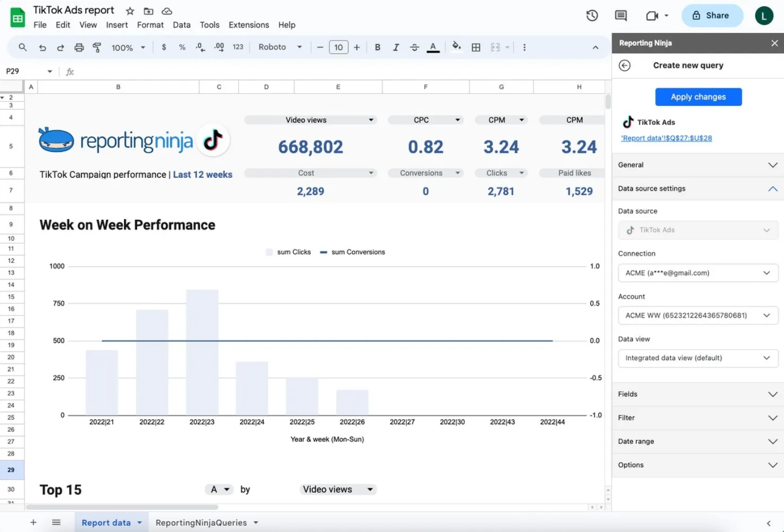Format as percent
Screen dimensions: 784x532
point(182,47)
